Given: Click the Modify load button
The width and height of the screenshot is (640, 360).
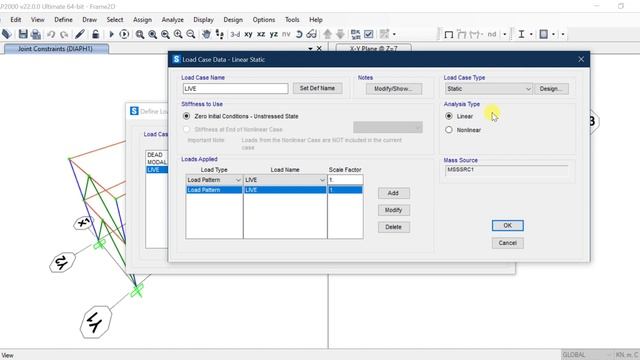Looking at the screenshot, I should pos(393,210).
